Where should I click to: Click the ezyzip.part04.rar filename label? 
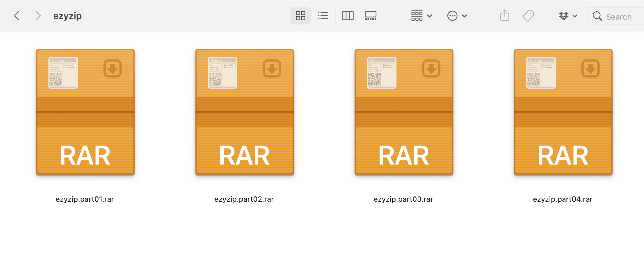(563, 199)
